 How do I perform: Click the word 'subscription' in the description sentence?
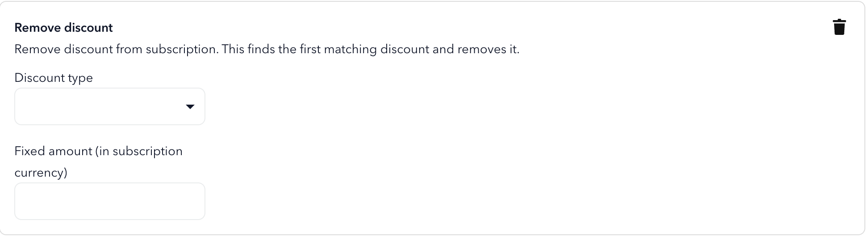[182, 49]
